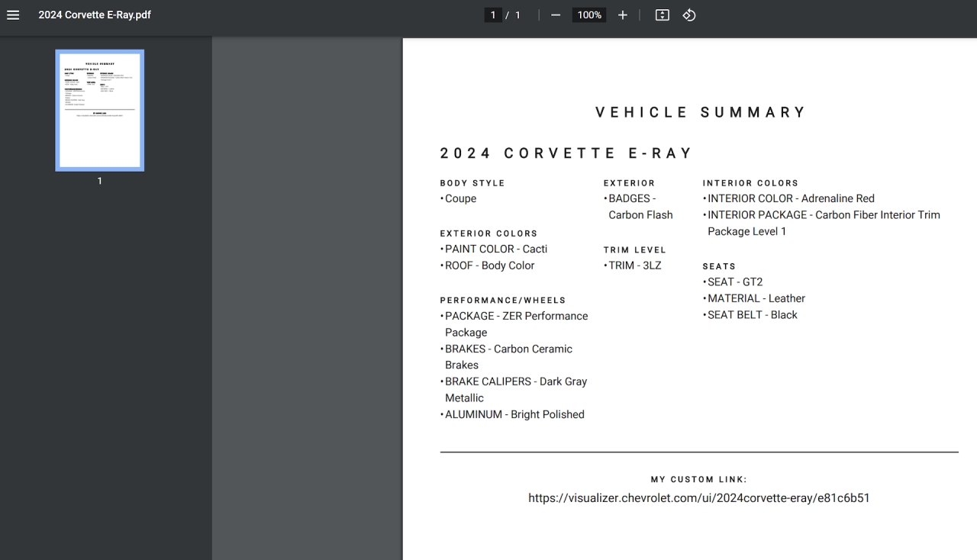Click TRIM - 3LZ line
Viewport: 977px width, 560px height.
click(x=633, y=266)
